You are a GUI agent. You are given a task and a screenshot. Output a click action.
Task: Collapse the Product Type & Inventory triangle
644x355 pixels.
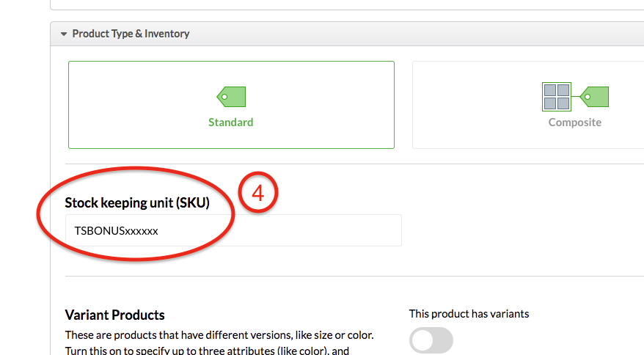[64, 34]
